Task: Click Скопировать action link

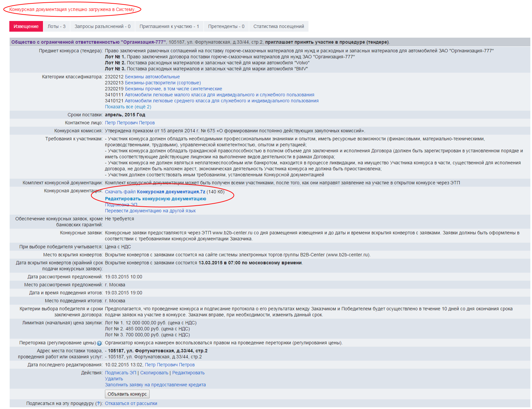Action: tap(154, 373)
